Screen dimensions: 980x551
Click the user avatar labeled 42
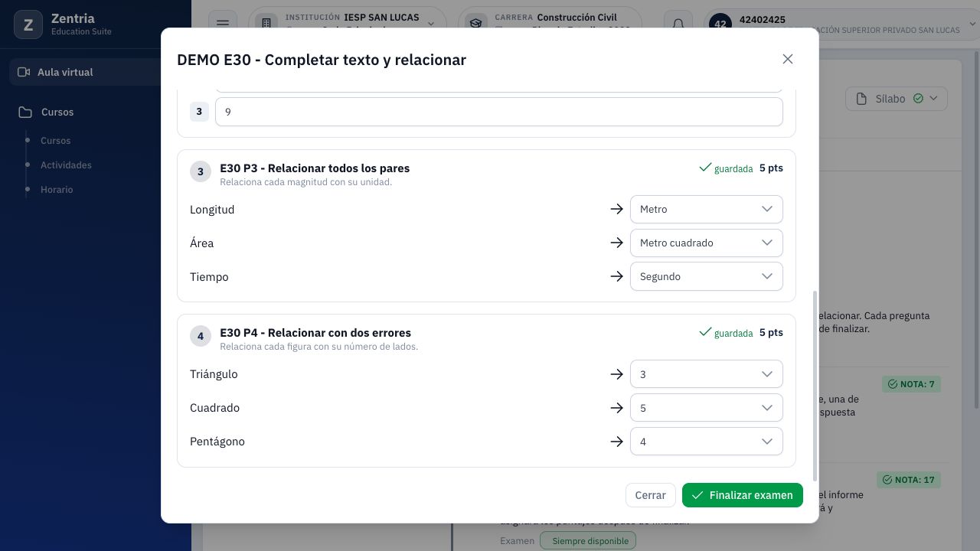tap(720, 24)
